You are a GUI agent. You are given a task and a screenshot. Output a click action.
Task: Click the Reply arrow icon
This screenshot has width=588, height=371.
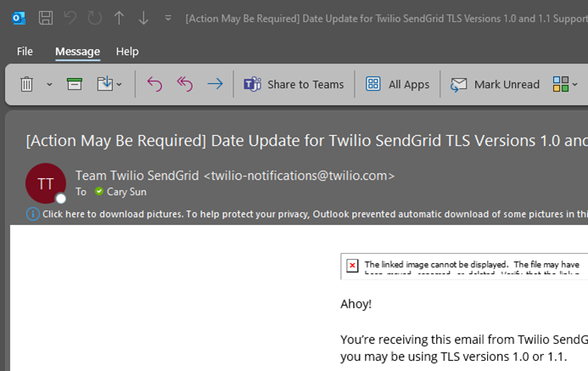[x=154, y=84]
